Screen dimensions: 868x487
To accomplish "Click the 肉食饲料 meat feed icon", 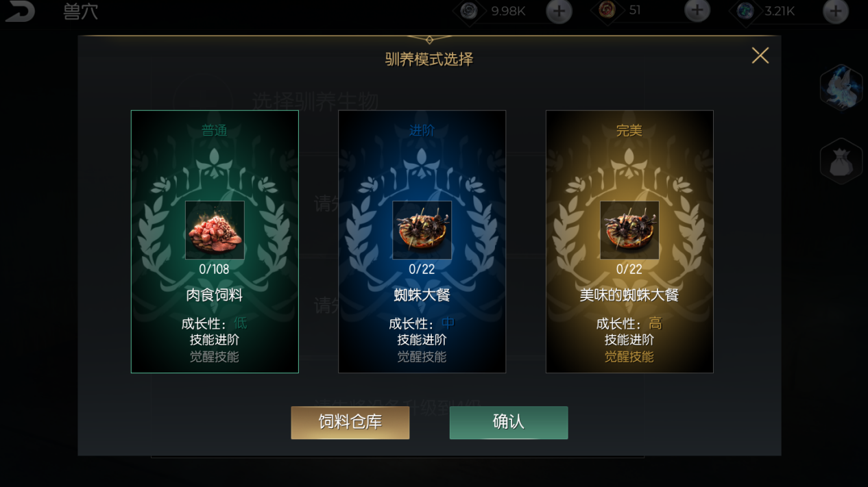I will point(215,230).
